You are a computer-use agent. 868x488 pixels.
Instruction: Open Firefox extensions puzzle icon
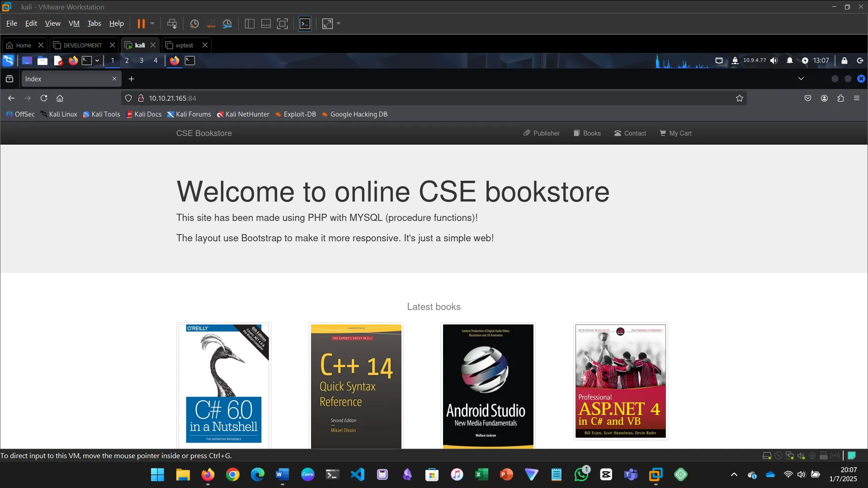[x=840, y=98]
